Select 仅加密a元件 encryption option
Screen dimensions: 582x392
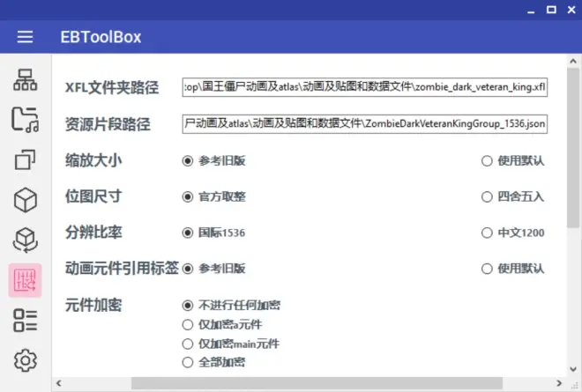(187, 324)
